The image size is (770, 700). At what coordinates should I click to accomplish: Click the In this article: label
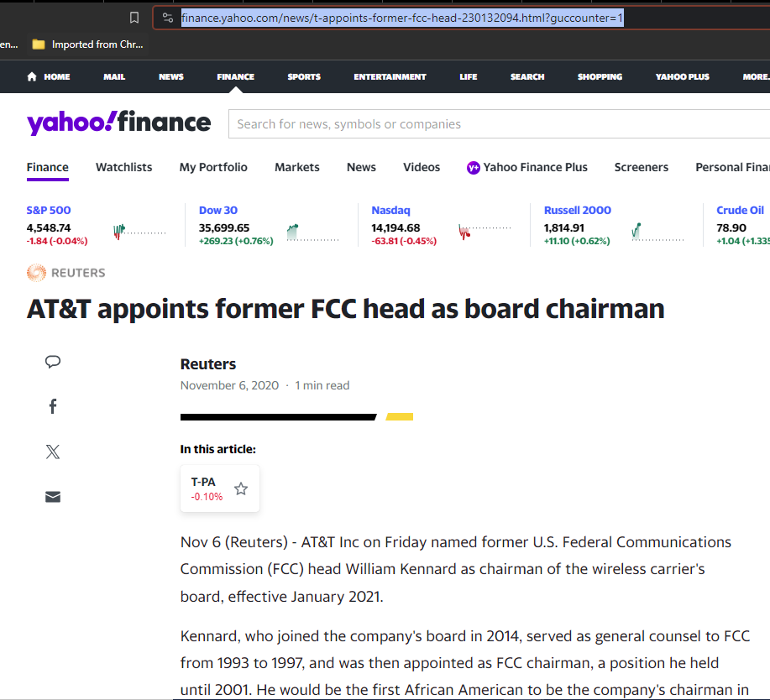click(x=218, y=449)
